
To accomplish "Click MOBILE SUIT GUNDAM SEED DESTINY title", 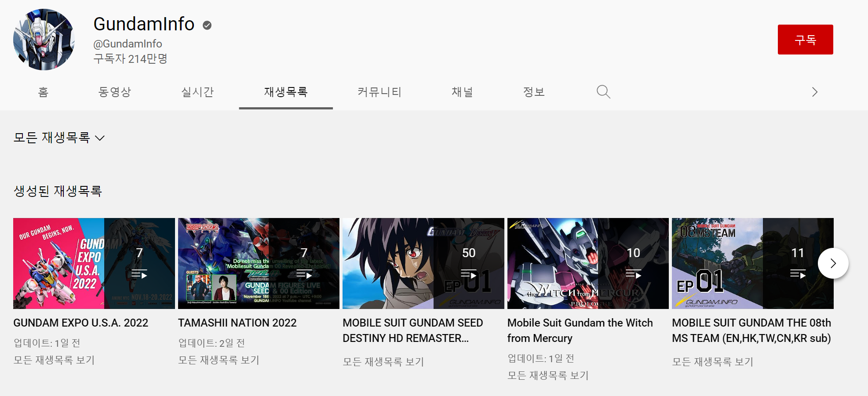I will pos(413,331).
